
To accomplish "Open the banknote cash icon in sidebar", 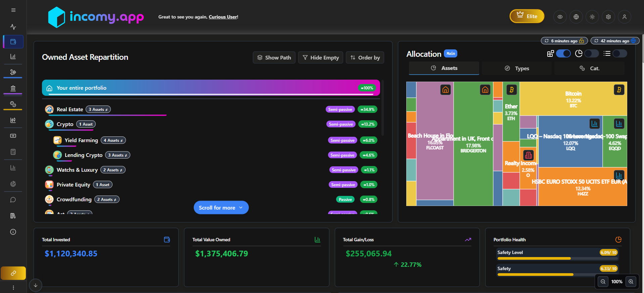I will pyautogui.click(x=13, y=136).
